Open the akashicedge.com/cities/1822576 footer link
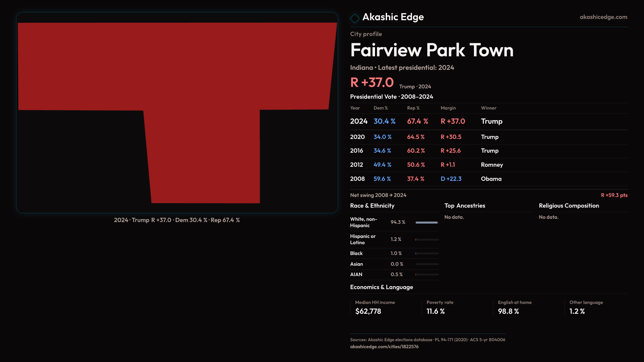The image size is (644, 362). (384, 347)
